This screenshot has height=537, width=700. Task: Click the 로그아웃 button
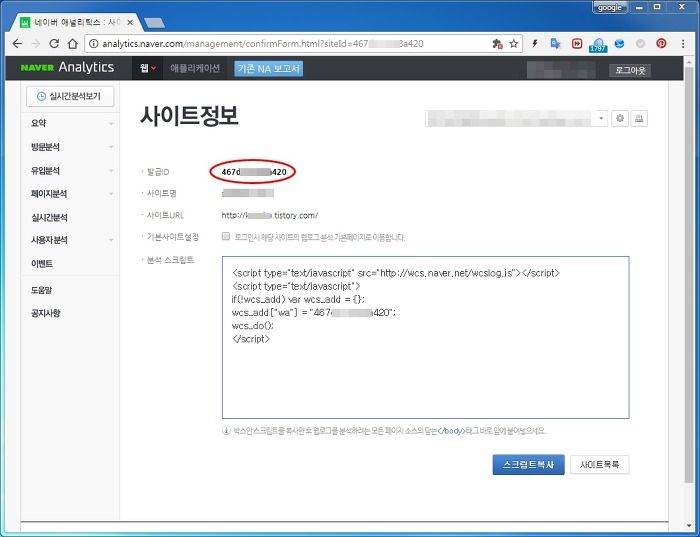pyautogui.click(x=630, y=70)
